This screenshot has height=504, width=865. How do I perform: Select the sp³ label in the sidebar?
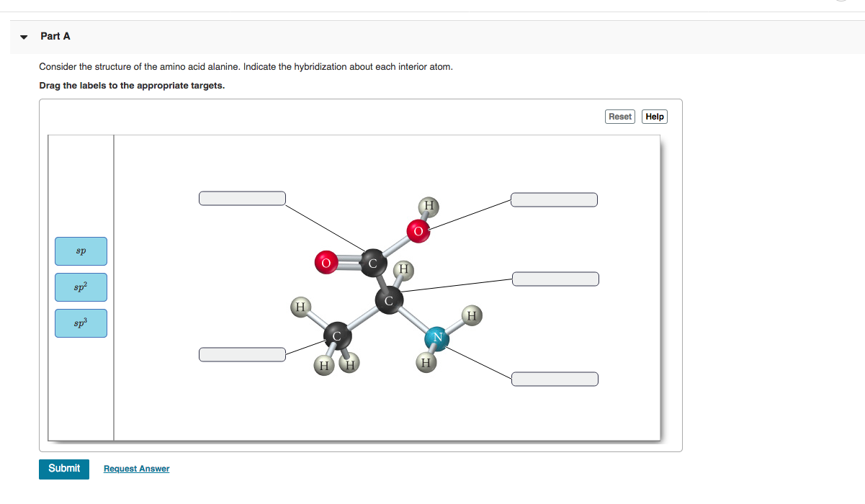(80, 323)
